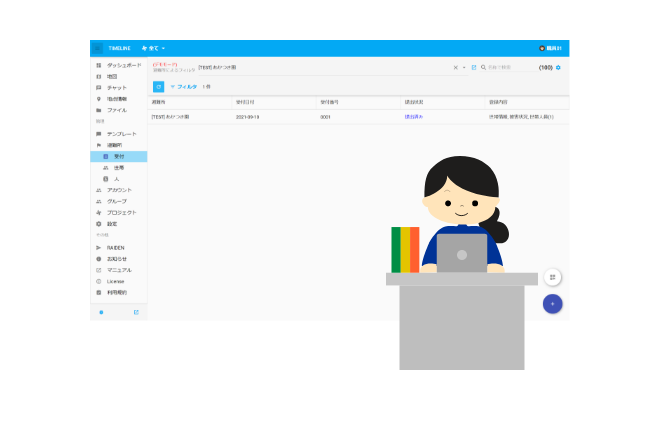Open ファイル in the sidebar
Viewport: 660px width, 428px height.
[x=117, y=110]
